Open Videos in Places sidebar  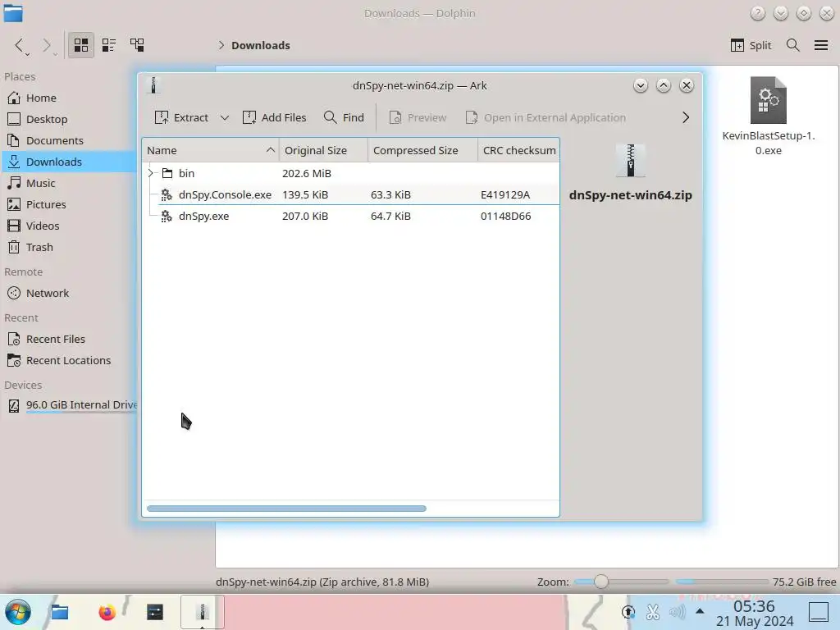pos(69,226)
